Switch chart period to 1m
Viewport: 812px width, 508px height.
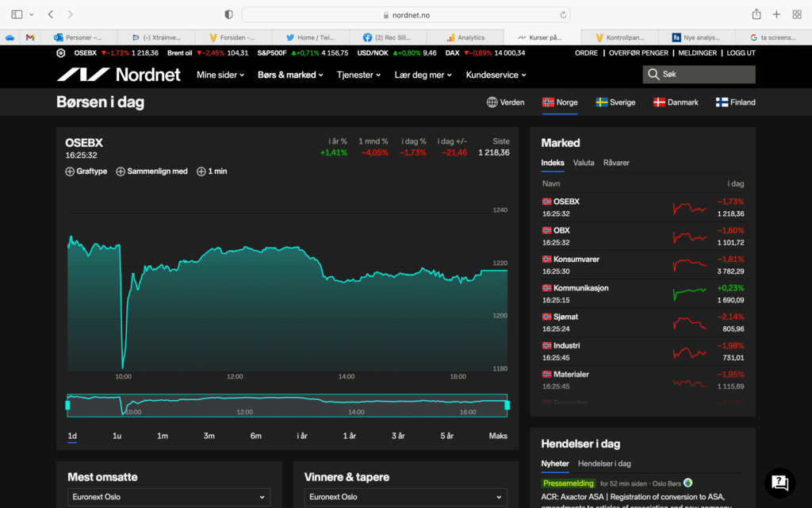tap(162, 436)
